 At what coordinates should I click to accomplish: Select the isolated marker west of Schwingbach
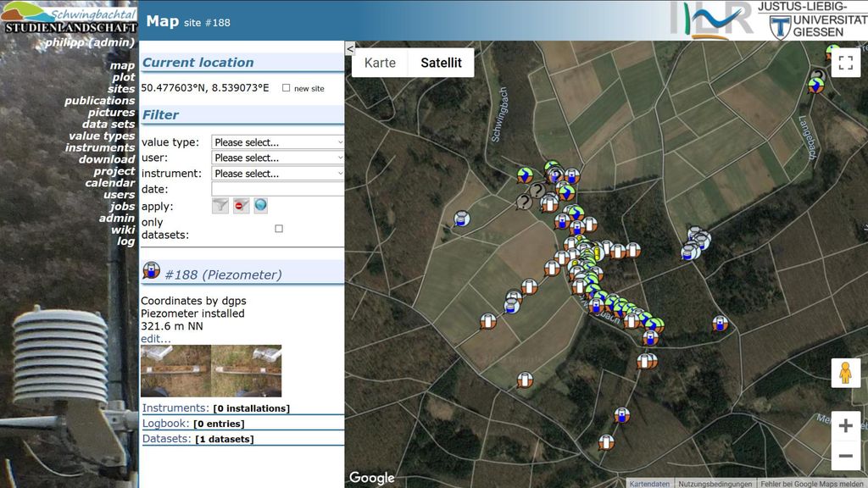[x=462, y=219]
